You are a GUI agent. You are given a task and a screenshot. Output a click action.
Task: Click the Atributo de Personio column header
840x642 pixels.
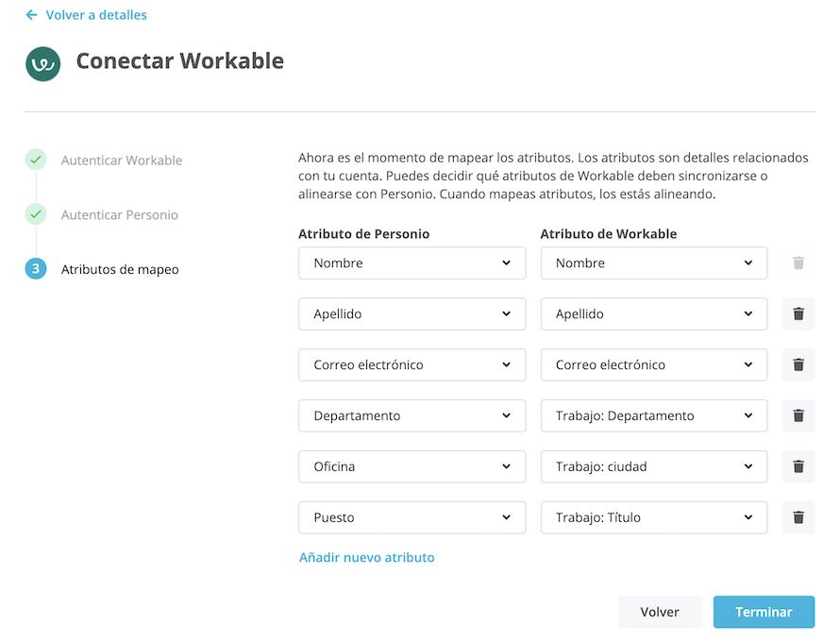click(363, 233)
